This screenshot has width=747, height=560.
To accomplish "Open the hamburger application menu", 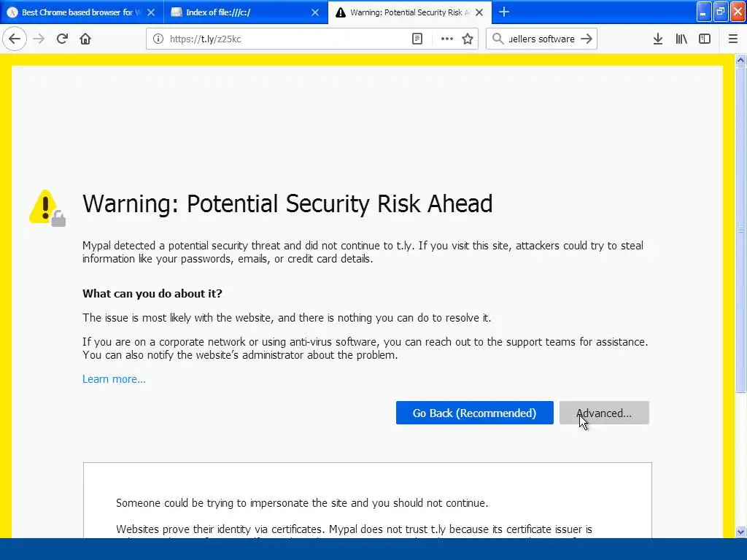I will [x=733, y=39].
